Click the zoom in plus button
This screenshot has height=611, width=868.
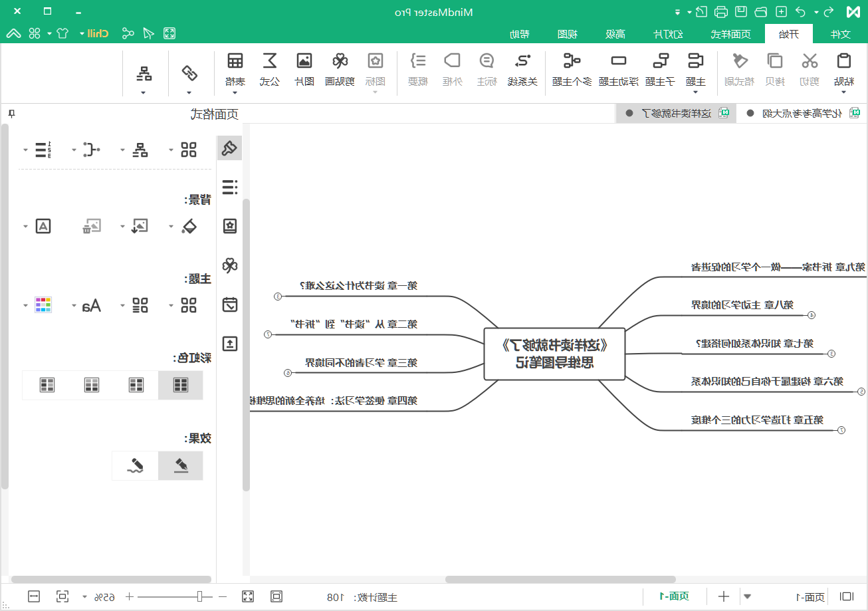tap(130, 596)
